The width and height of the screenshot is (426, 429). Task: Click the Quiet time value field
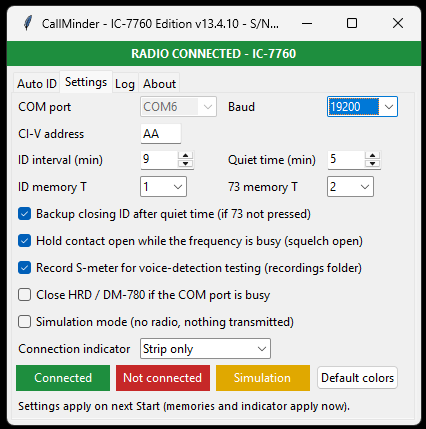346,160
